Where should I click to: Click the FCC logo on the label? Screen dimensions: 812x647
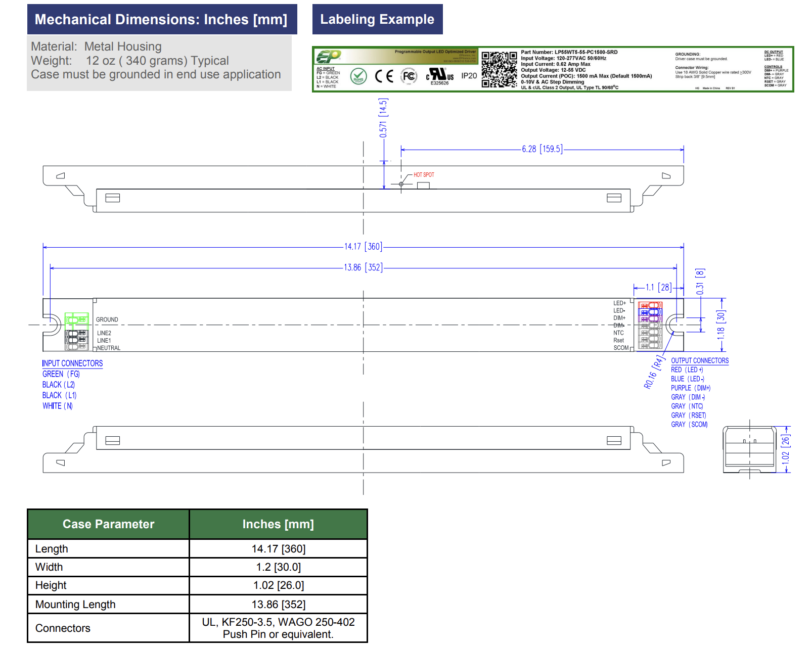tap(409, 76)
